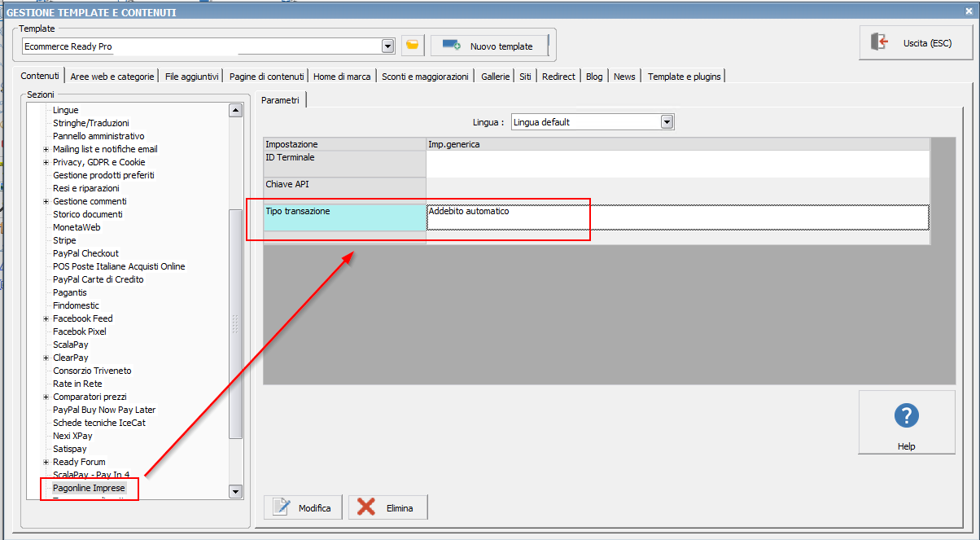980x540 pixels.
Task: Open the Gallerie tab
Action: (495, 77)
